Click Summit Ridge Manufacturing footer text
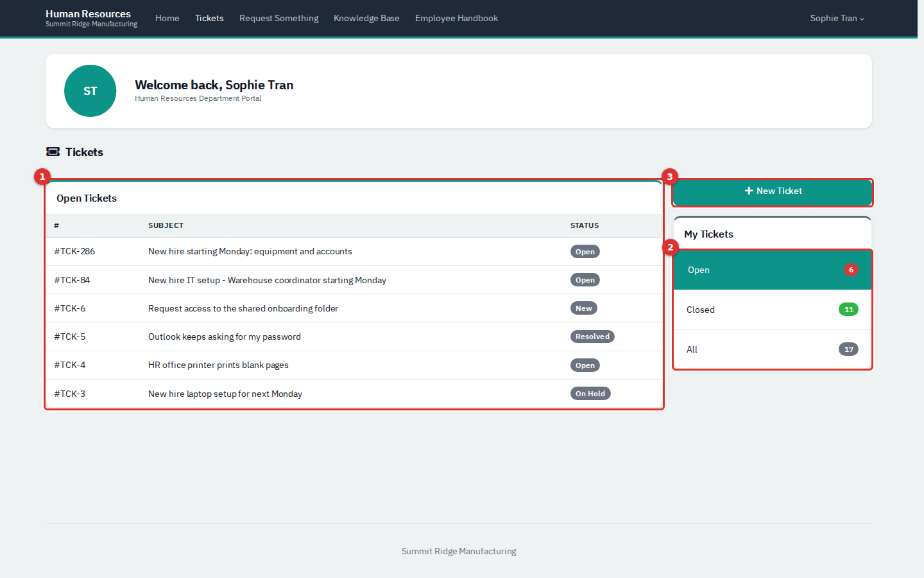 pos(459,551)
